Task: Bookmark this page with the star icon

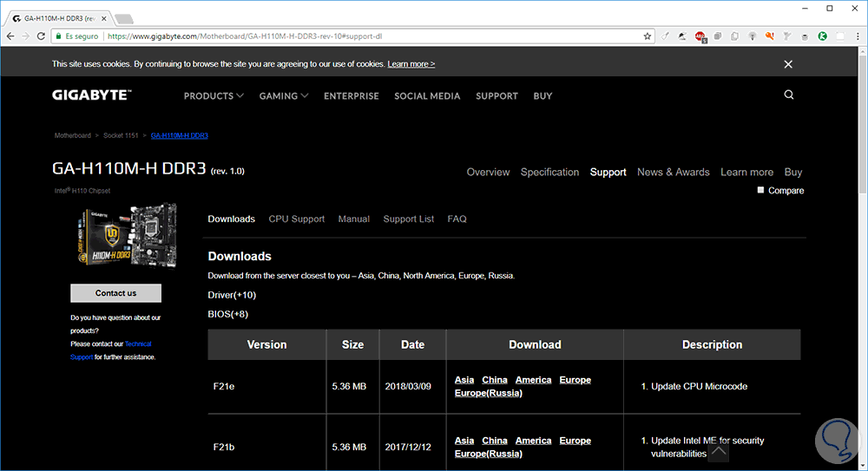Action: click(648, 36)
